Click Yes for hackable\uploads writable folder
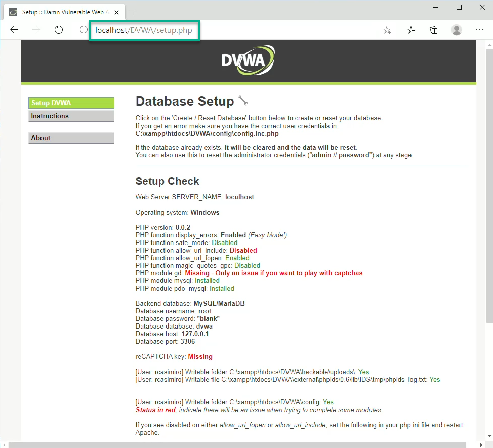The height and width of the screenshot is (448, 493). coord(364,372)
